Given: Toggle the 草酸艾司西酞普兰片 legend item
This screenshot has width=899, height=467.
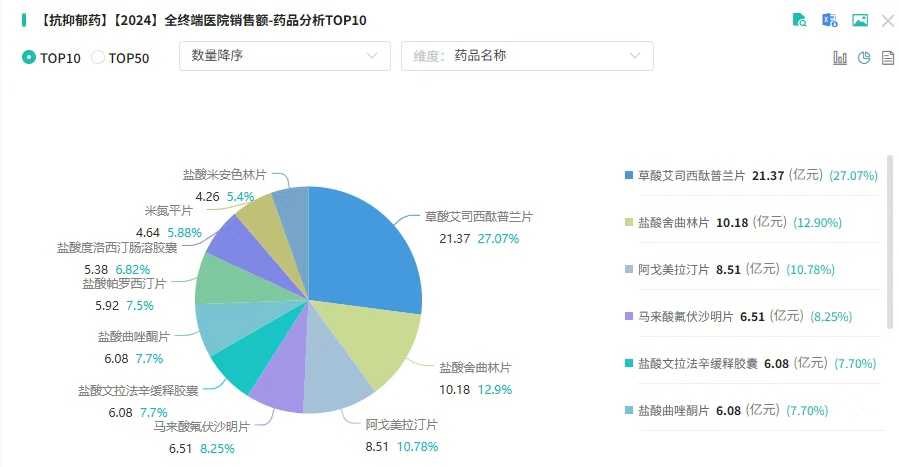Looking at the screenshot, I should (751, 176).
